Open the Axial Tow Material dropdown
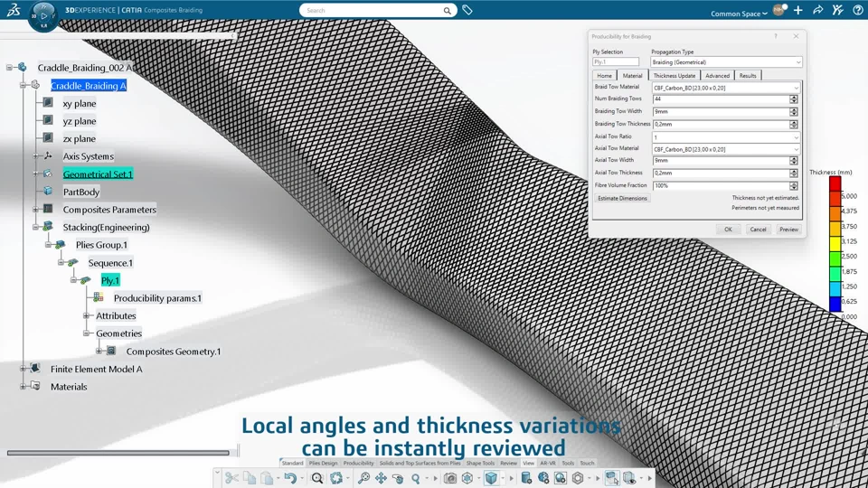This screenshot has width=868, height=488. [x=726, y=149]
